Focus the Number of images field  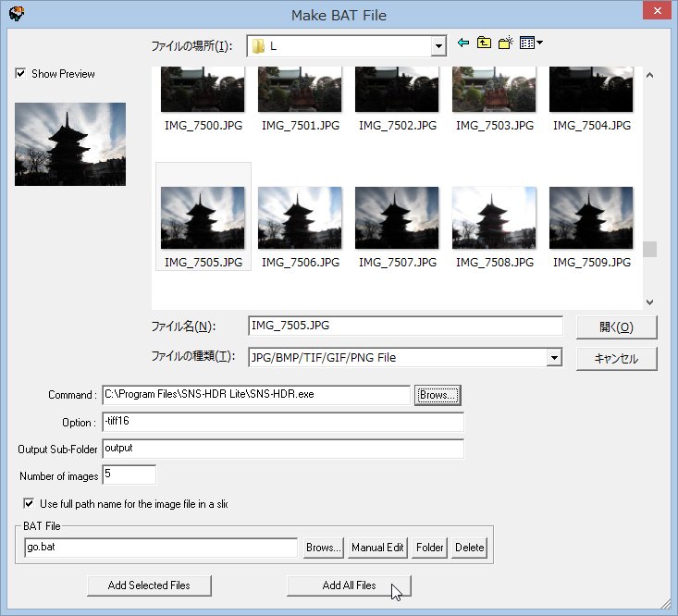[x=129, y=474]
